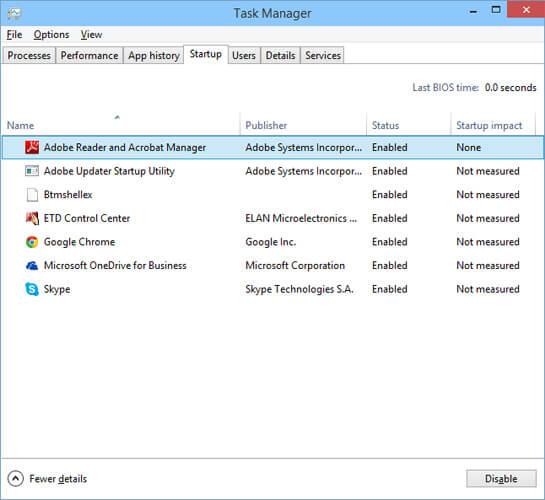This screenshot has height=500, width=545.
Task: Collapse view with Fewer details arrow
Action: (15, 479)
